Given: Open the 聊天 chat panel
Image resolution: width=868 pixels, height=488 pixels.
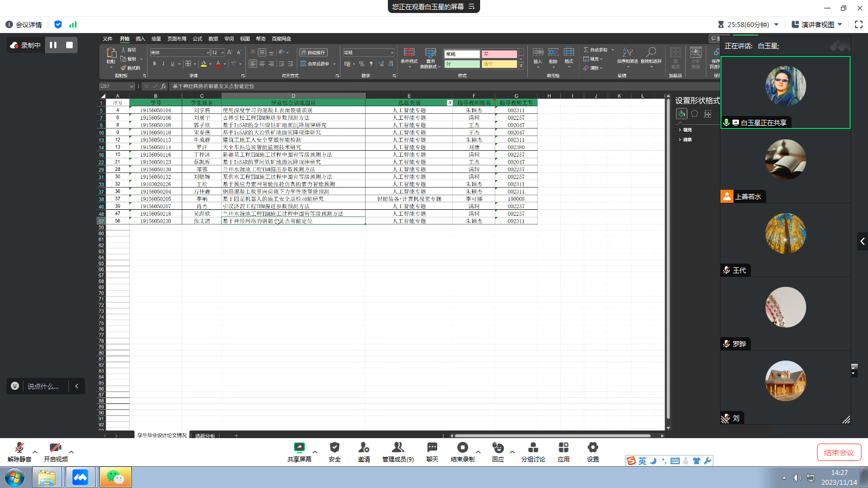Looking at the screenshot, I should pyautogui.click(x=432, y=451).
